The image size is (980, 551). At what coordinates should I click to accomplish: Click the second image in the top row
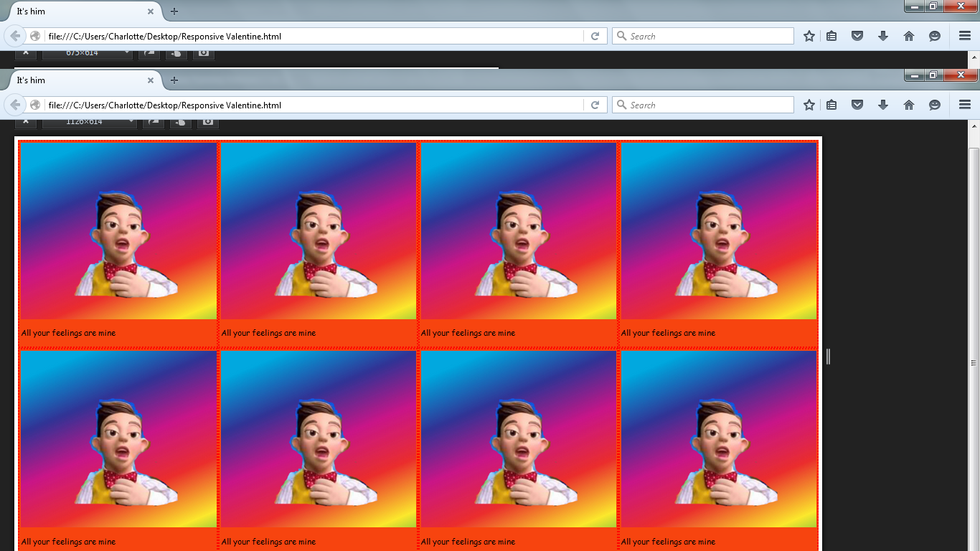coord(319,231)
